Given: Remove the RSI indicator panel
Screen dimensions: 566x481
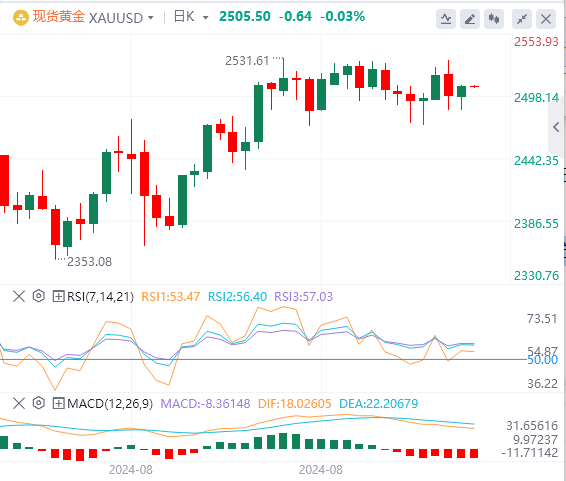Looking at the screenshot, I should click(x=19, y=296).
